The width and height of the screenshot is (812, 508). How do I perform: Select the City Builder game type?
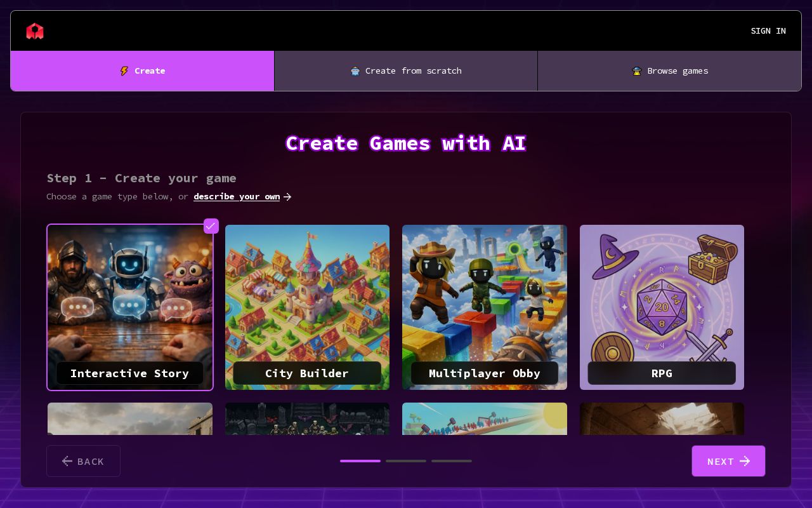307,307
